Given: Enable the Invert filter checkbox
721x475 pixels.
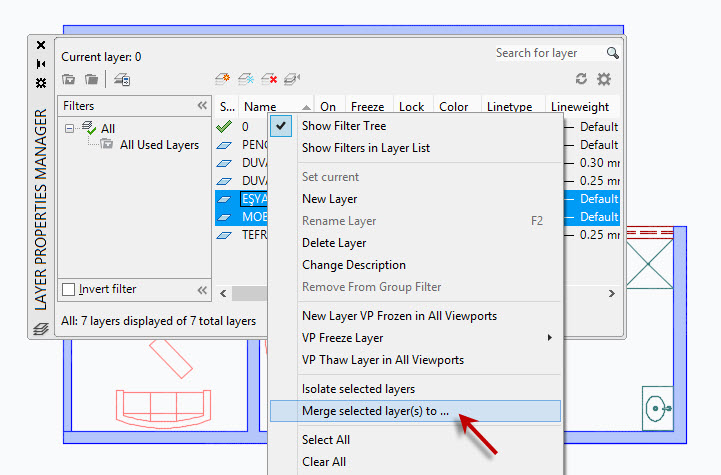Looking at the screenshot, I should tap(69, 289).
